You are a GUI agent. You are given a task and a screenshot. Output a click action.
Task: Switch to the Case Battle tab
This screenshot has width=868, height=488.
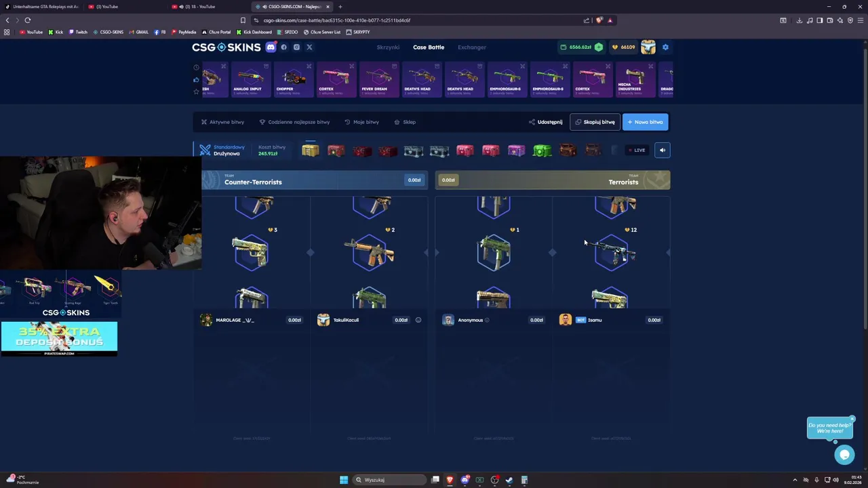pyautogui.click(x=429, y=47)
